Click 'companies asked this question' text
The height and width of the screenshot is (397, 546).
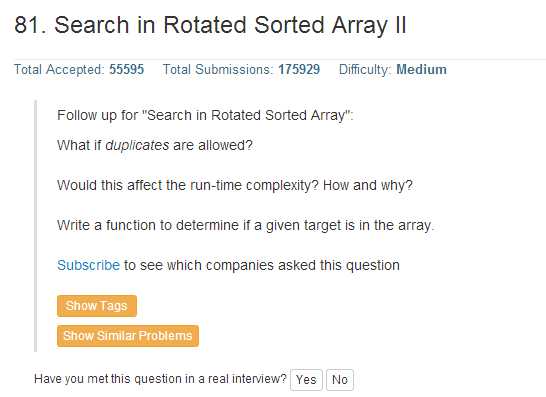303,265
